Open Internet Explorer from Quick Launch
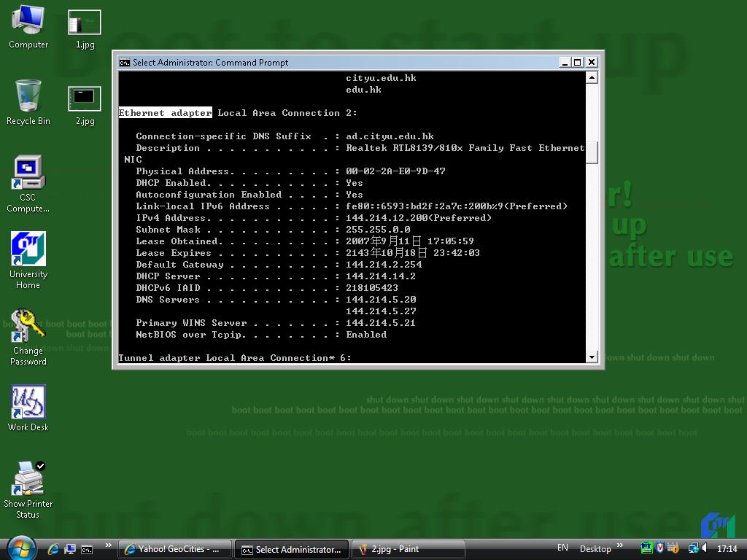The height and width of the screenshot is (560, 747). (x=53, y=549)
